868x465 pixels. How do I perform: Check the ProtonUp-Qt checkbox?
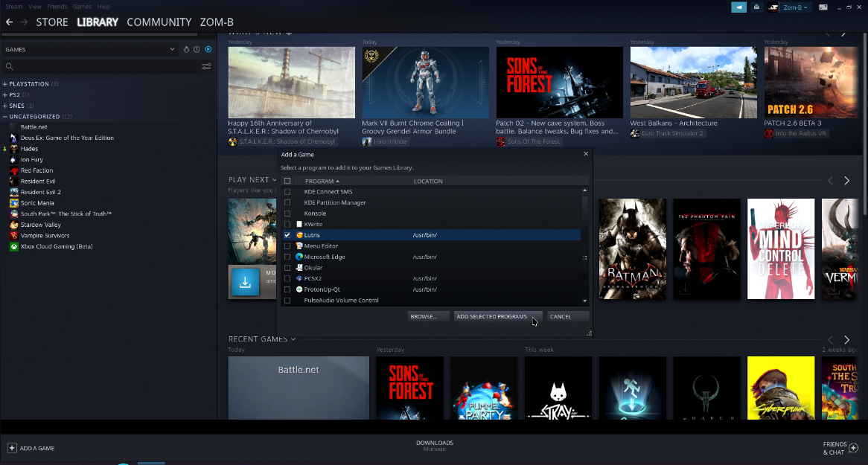coord(287,289)
